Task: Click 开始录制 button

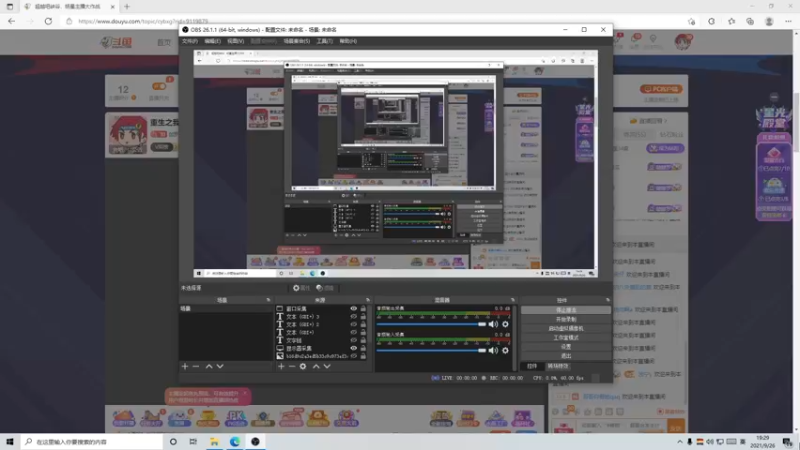Action: tap(566, 319)
